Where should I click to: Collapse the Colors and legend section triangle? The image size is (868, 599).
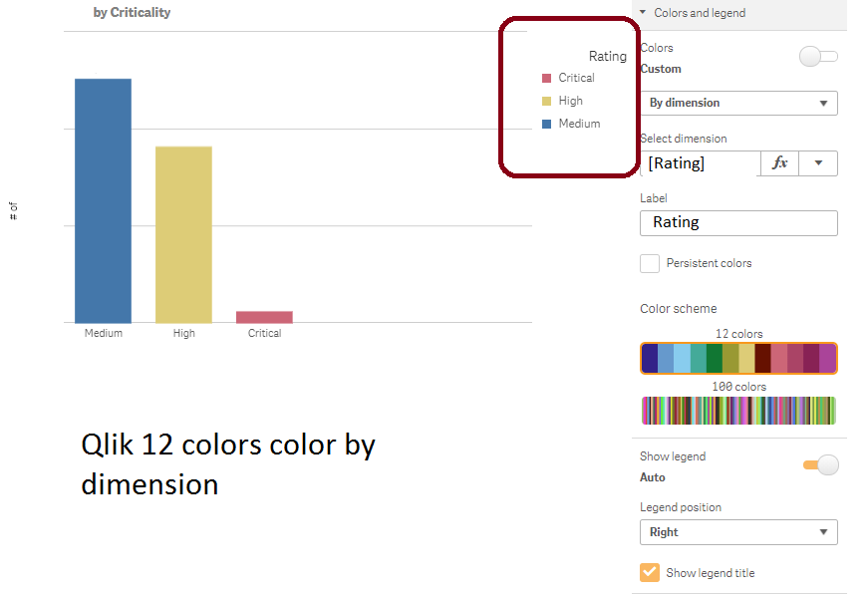pos(645,14)
